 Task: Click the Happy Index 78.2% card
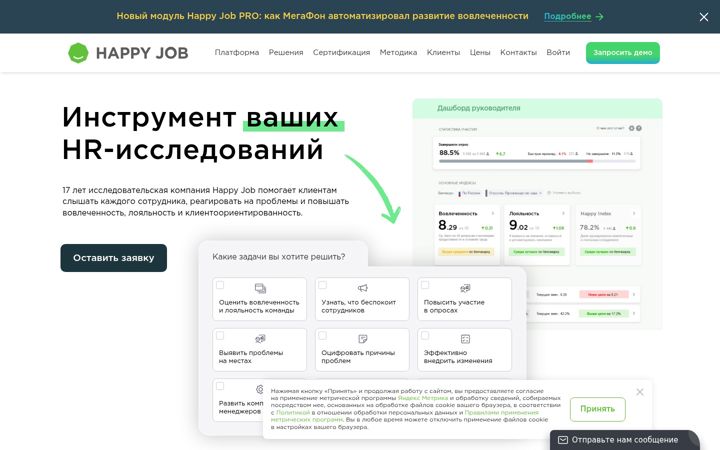[608, 235]
